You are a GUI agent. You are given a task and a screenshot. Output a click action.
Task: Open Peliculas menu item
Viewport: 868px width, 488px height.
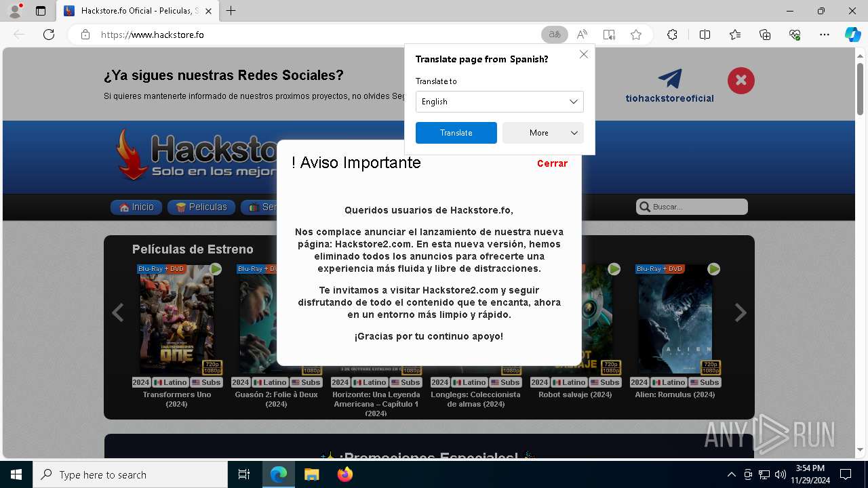click(x=201, y=207)
